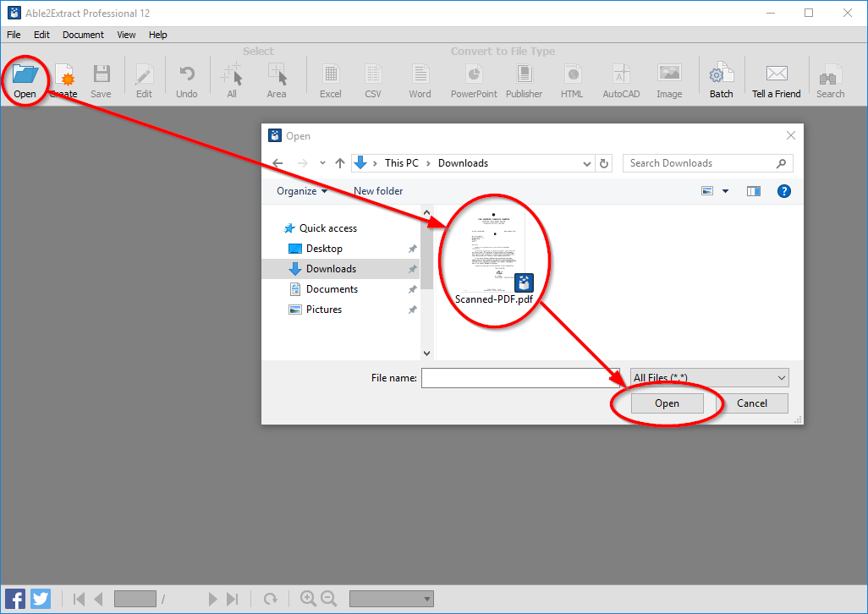
Task: Open the Facebook icon in status bar
Action: tap(15, 599)
